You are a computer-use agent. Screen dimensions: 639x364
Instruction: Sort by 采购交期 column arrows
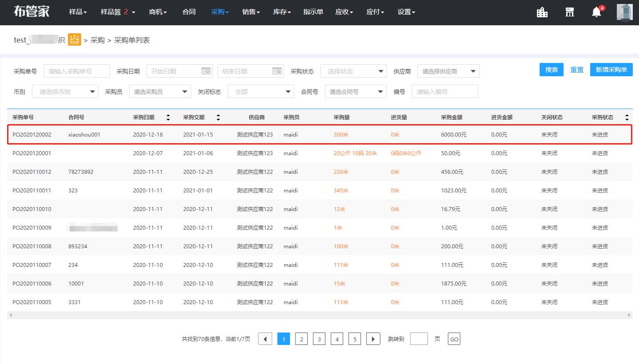[x=218, y=117]
